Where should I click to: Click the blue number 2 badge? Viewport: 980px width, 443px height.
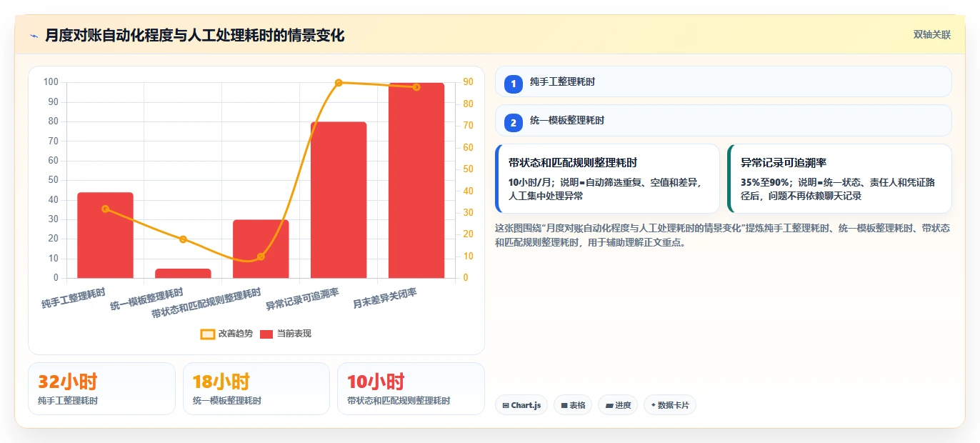click(x=513, y=123)
